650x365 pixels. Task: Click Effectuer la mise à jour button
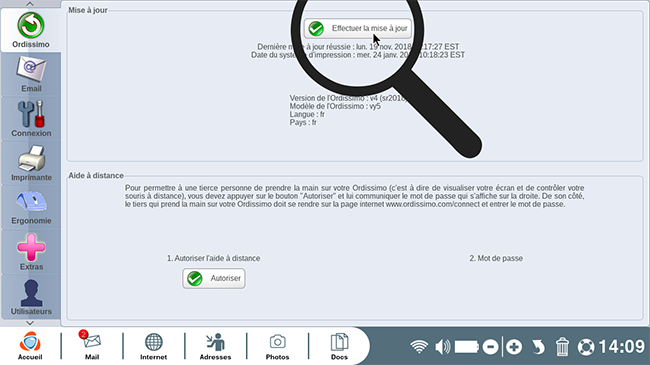(358, 29)
